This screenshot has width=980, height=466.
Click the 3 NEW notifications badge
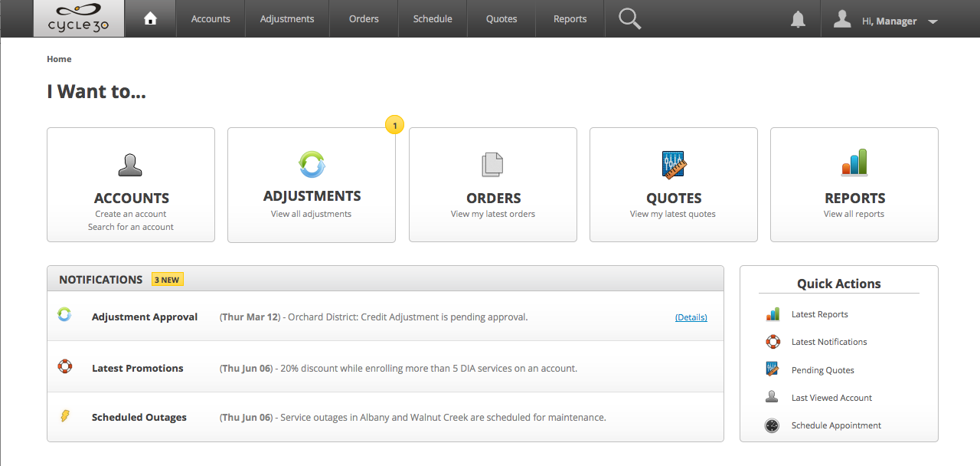point(167,280)
